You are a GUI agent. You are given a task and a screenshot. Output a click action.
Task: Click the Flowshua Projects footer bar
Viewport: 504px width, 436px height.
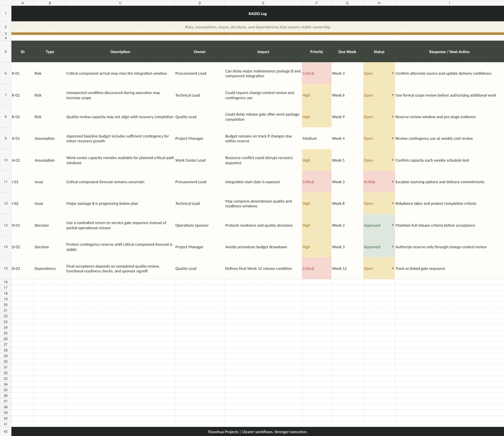(x=258, y=432)
